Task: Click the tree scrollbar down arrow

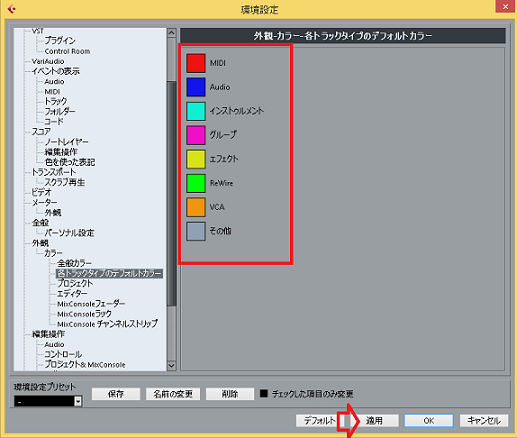Action: click(x=171, y=366)
